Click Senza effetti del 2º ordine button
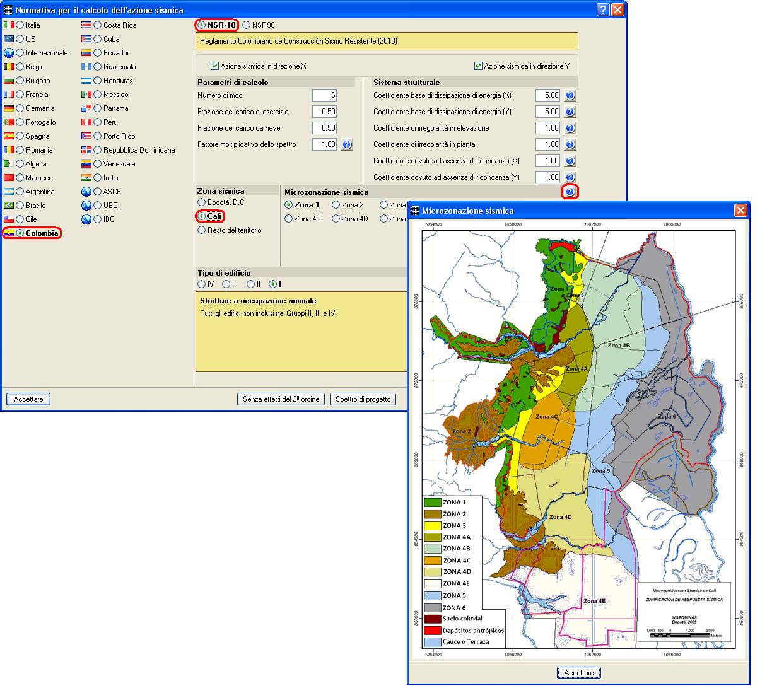784x693 pixels. pos(281,399)
